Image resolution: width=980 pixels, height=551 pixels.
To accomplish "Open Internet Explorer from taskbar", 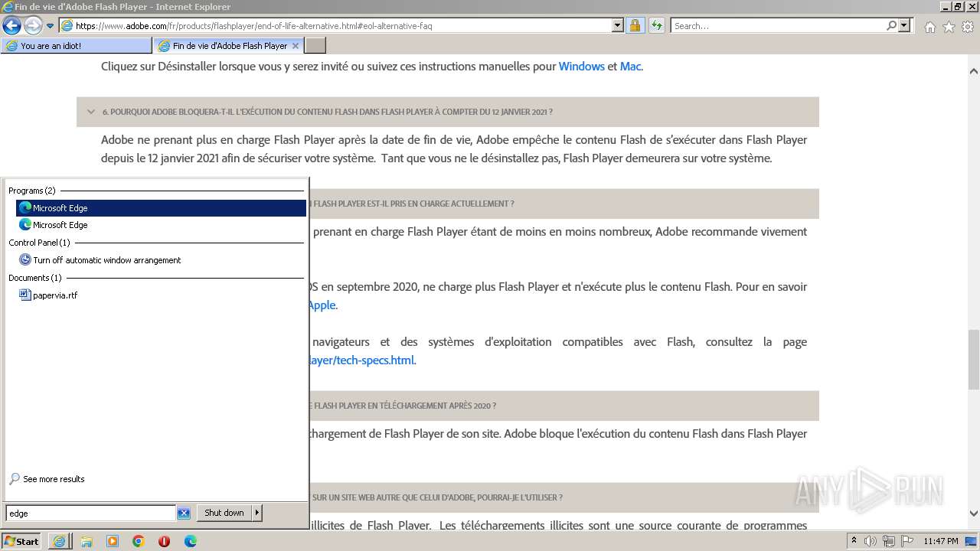I will coord(59,541).
